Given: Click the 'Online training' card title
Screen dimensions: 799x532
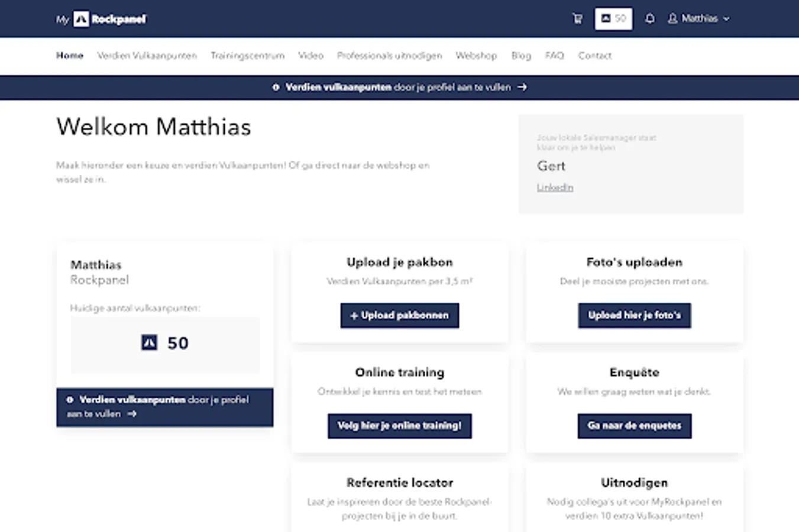Looking at the screenshot, I should point(400,372).
